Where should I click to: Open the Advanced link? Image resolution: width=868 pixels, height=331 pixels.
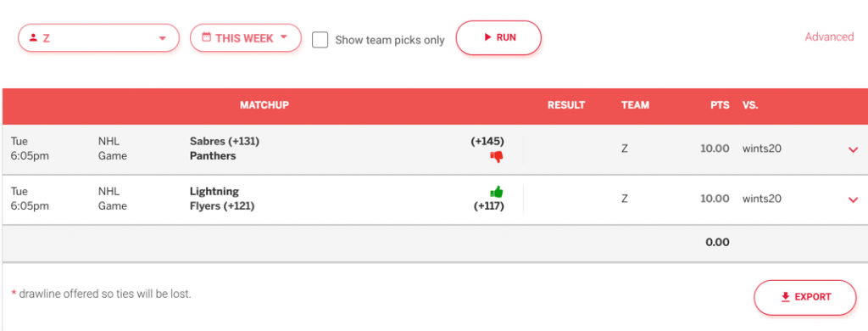pyautogui.click(x=829, y=36)
